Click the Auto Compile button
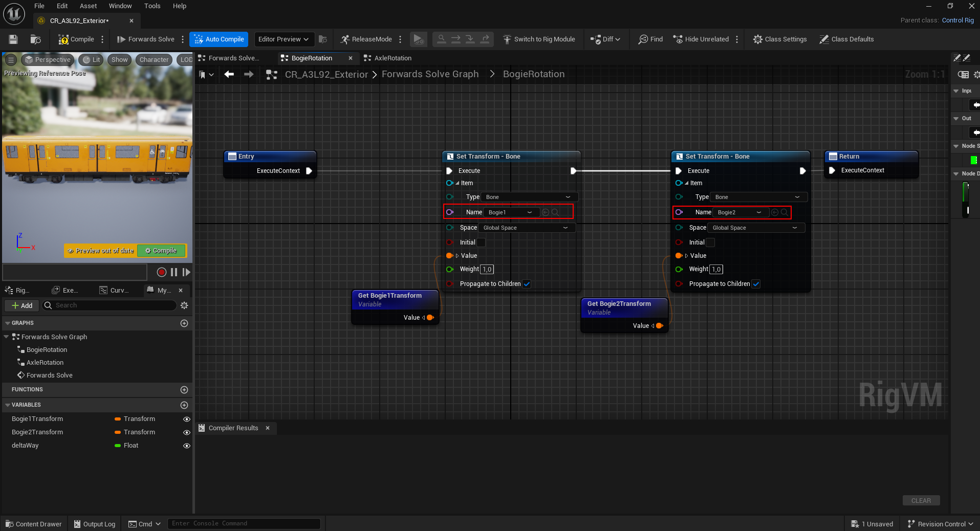 [219, 39]
